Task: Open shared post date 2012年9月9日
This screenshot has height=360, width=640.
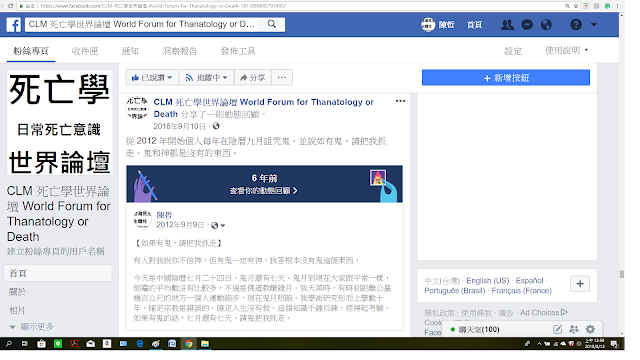Action: pyautogui.click(x=180, y=225)
